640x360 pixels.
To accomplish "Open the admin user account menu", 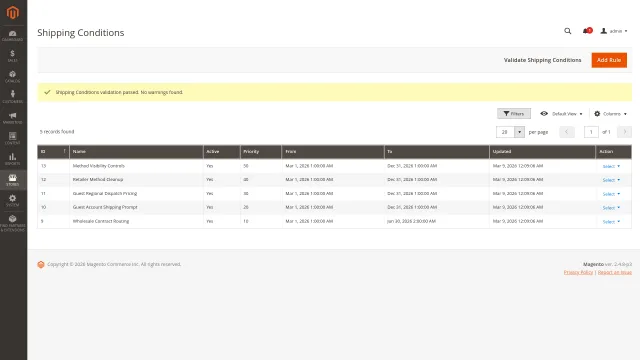I will click(614, 31).
